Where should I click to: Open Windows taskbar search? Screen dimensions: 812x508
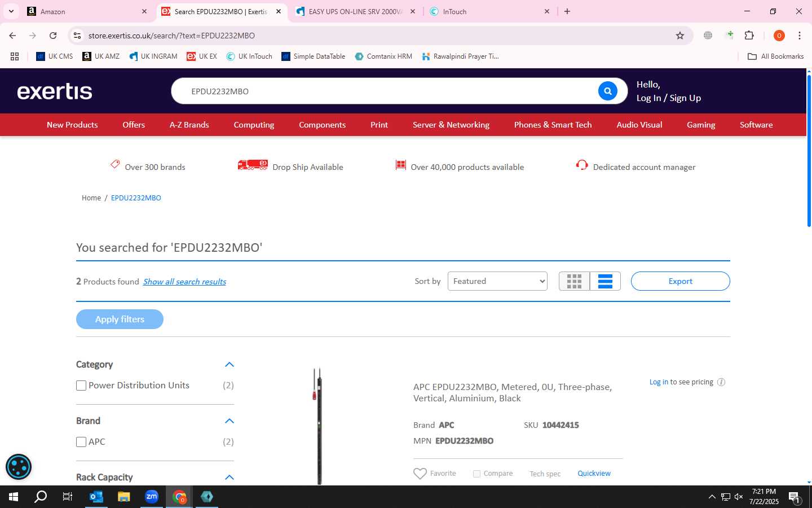click(41, 497)
